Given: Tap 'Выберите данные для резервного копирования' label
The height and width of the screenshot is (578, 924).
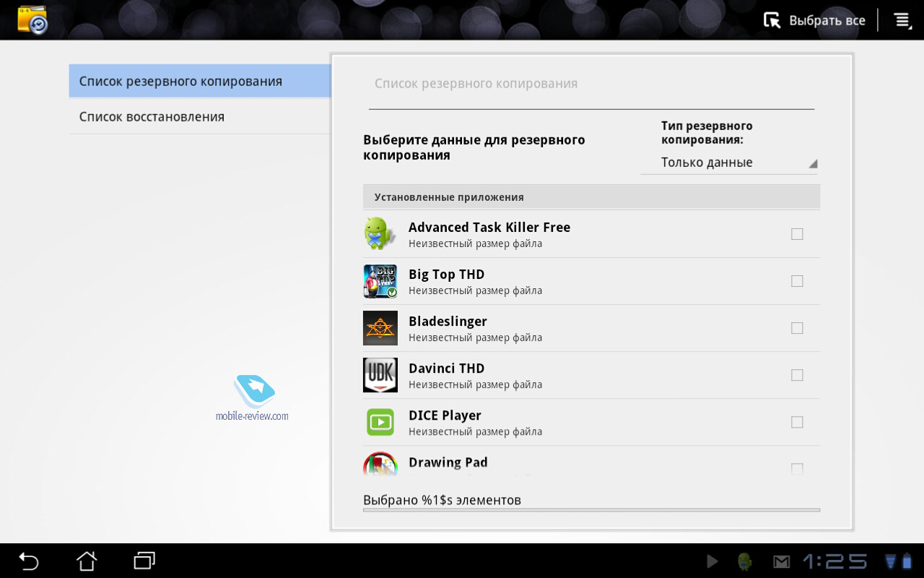Looking at the screenshot, I should point(474,147).
